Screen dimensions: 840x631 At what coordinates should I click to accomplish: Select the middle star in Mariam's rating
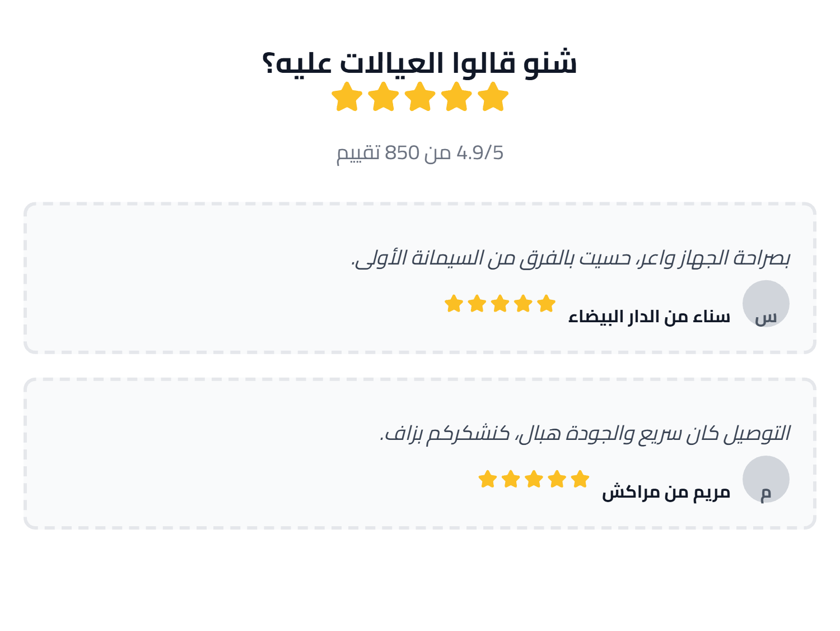[x=534, y=479]
